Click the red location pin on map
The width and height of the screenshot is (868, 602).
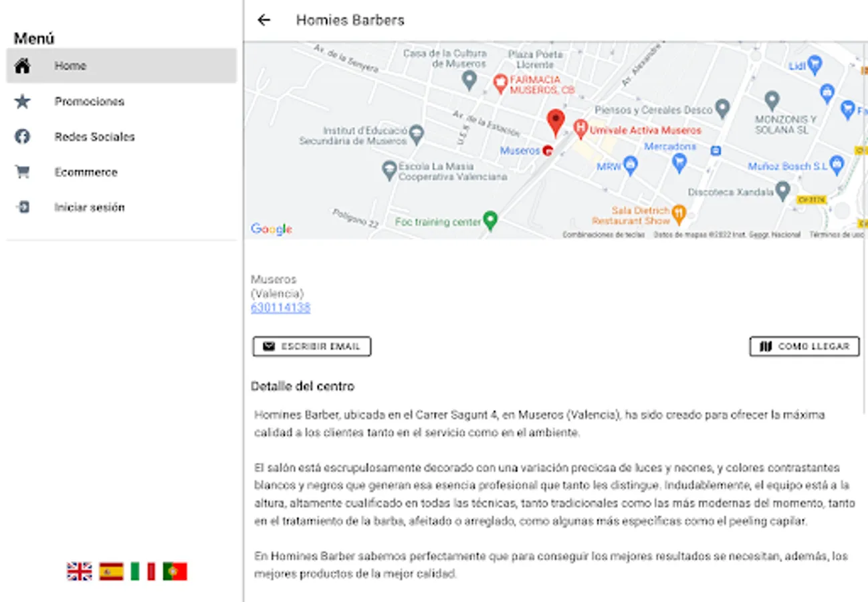(555, 123)
